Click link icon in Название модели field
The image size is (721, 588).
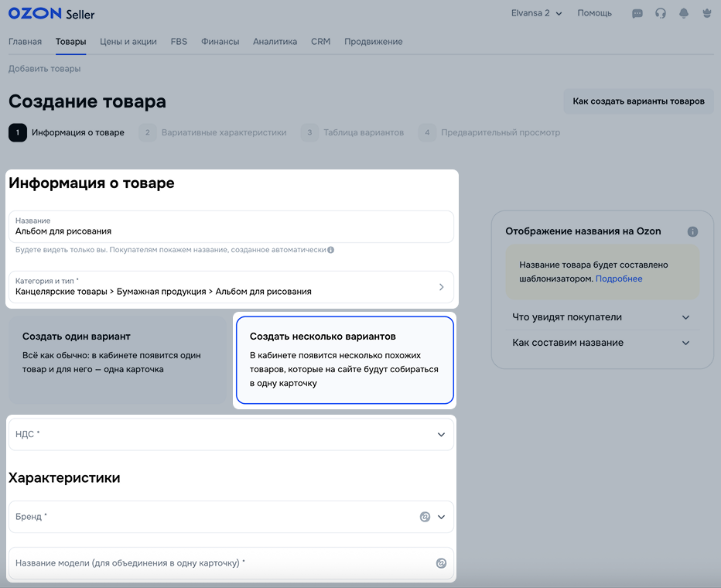[441, 563]
